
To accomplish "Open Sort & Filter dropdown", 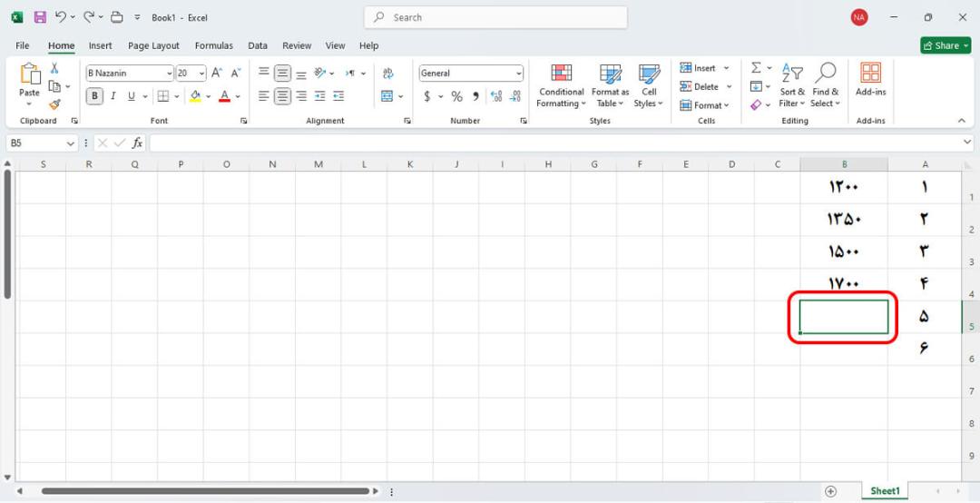I will pos(792,85).
